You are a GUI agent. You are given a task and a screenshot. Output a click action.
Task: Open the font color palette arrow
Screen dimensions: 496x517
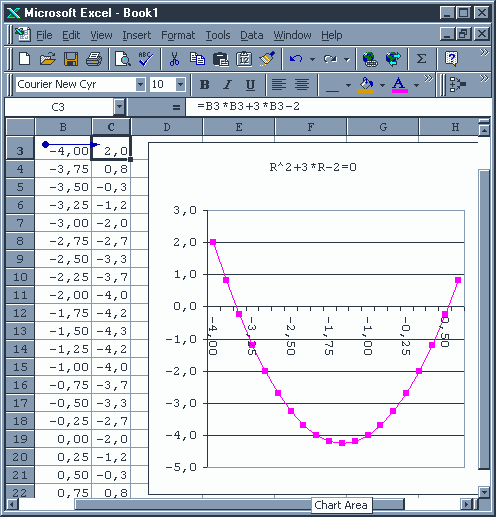(x=416, y=85)
